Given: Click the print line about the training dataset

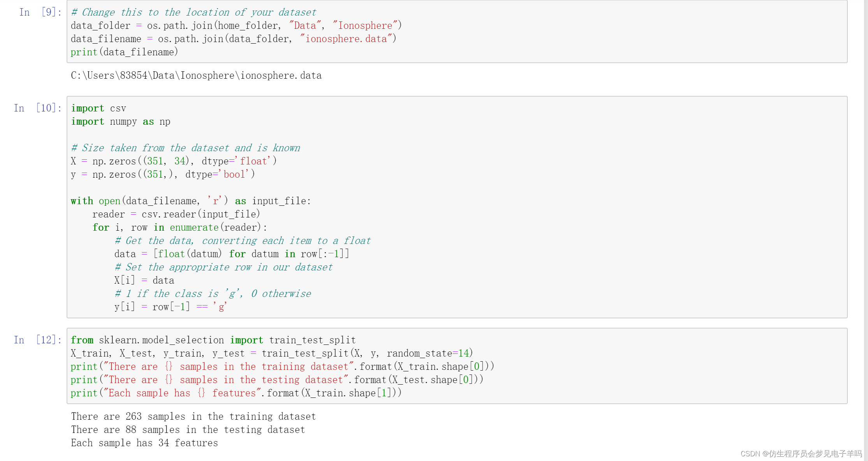Looking at the screenshot, I should [x=282, y=366].
